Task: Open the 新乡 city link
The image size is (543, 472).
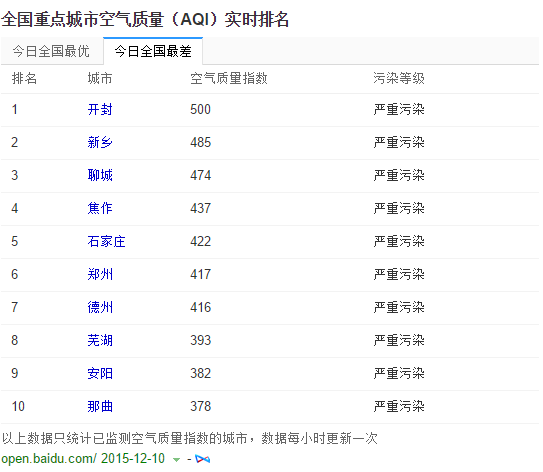Action: (x=100, y=142)
